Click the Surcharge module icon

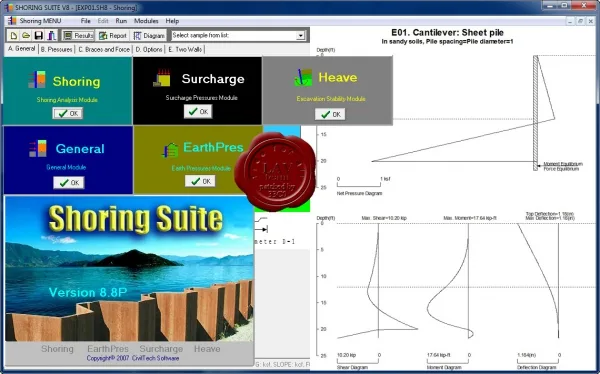pos(162,78)
